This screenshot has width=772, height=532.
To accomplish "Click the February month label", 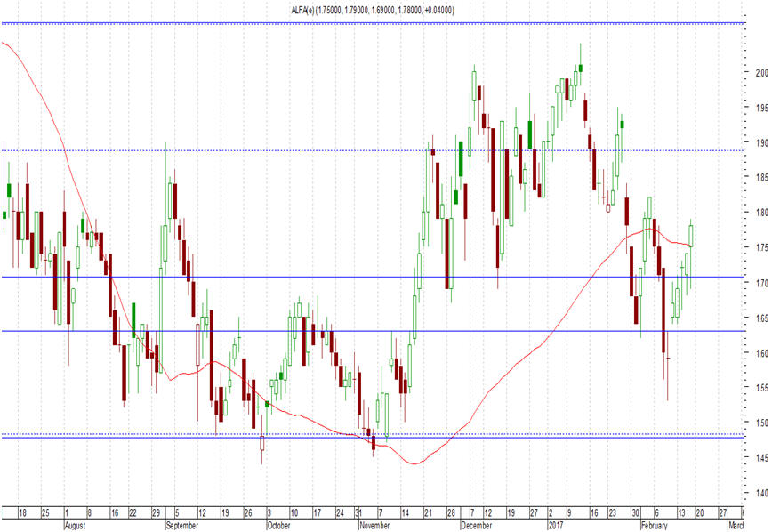I will click(x=655, y=526).
